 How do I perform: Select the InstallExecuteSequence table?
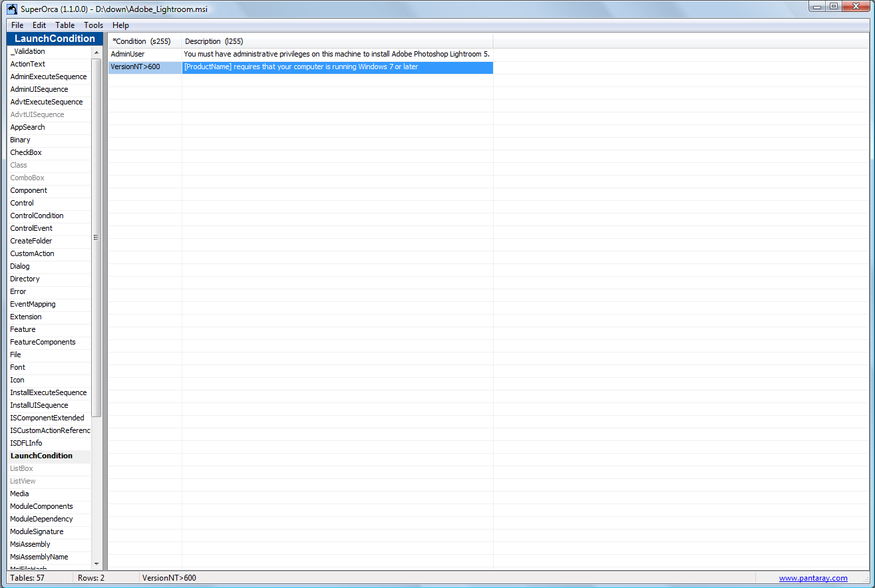click(x=49, y=392)
